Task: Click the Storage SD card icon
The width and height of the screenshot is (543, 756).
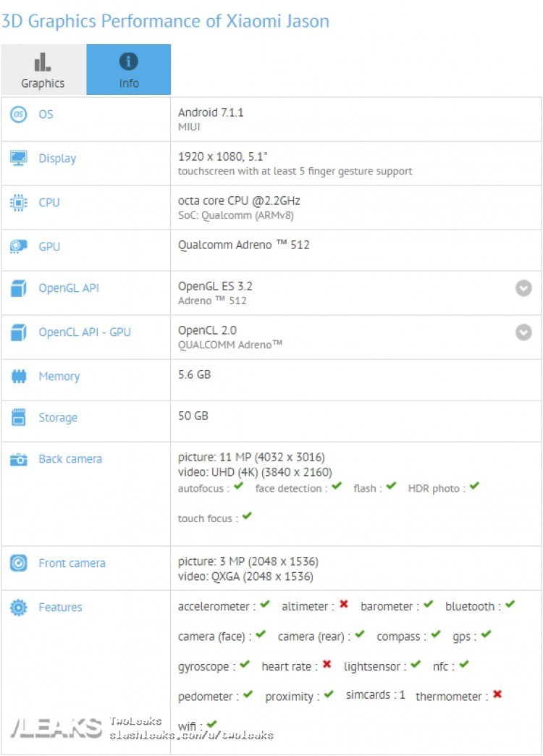Action: (x=19, y=418)
